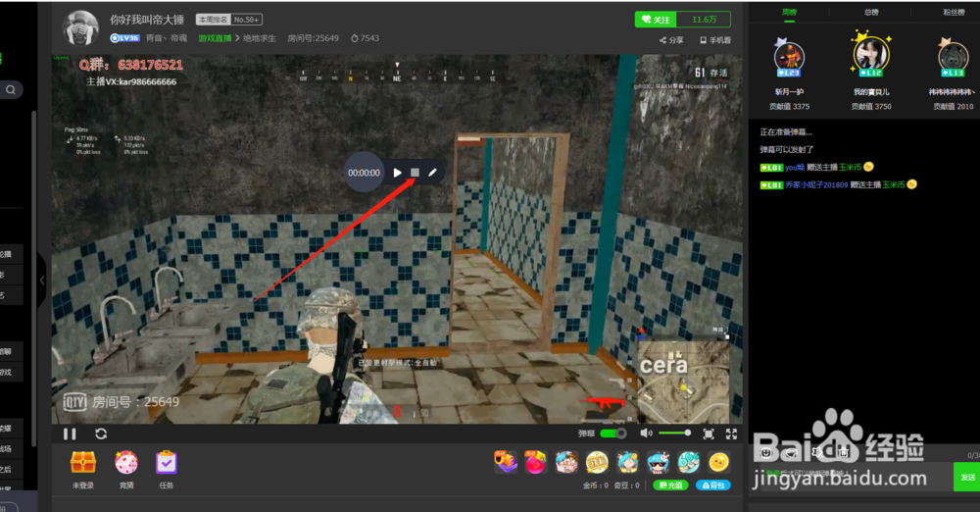Enter full screen with expand arrows icon
Image resolution: width=980 pixels, height=512 pixels.
point(731,434)
